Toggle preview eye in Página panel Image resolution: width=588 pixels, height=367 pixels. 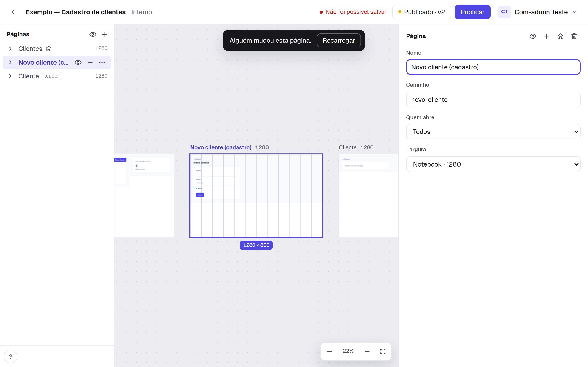pyautogui.click(x=533, y=36)
